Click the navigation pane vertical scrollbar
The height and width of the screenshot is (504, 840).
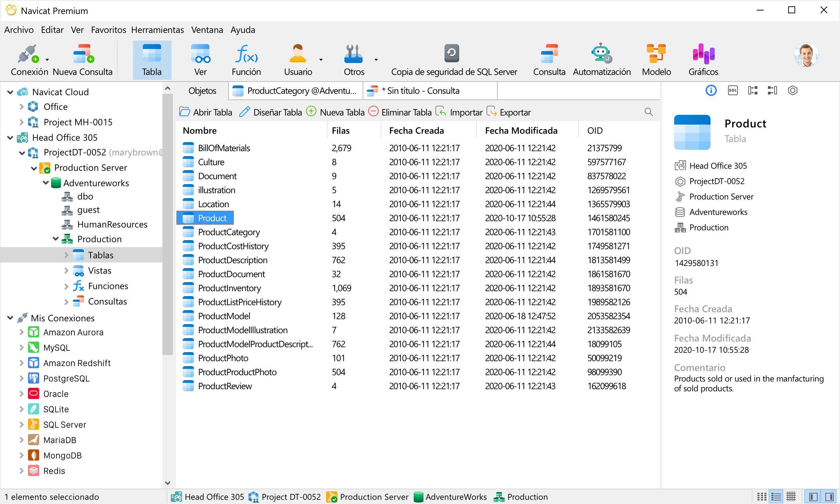[168, 224]
